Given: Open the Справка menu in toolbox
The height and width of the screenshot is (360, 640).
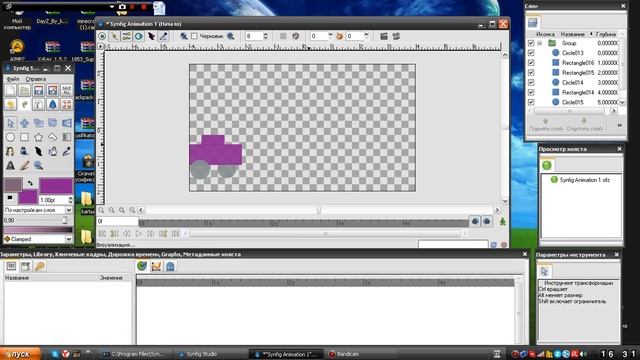Looking at the screenshot, I should tap(36, 79).
